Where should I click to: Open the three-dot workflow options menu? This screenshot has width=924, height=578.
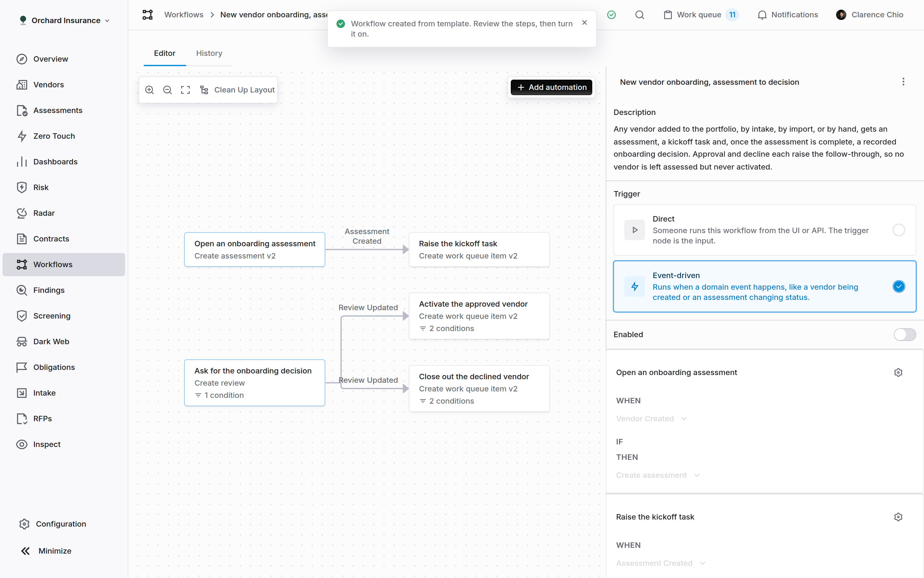(x=903, y=82)
